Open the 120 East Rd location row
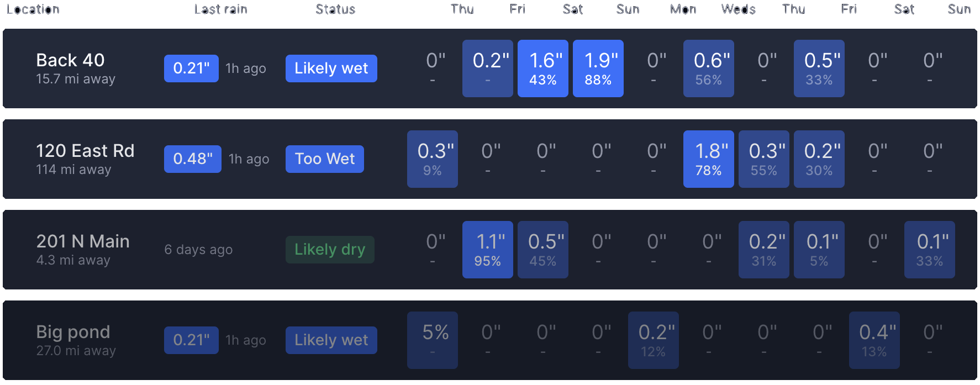Screen dimensions: 980x385 pos(85,151)
